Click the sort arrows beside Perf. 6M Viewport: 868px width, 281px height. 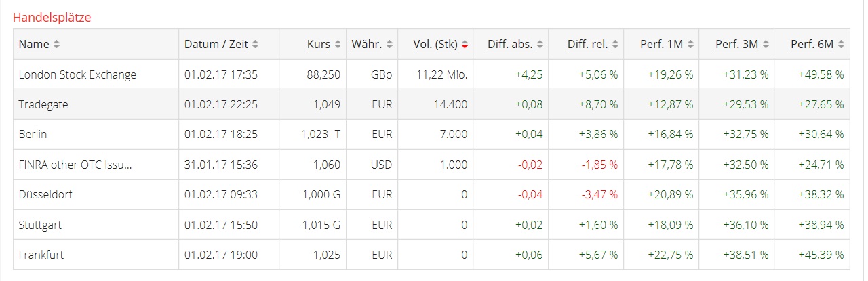[840, 45]
